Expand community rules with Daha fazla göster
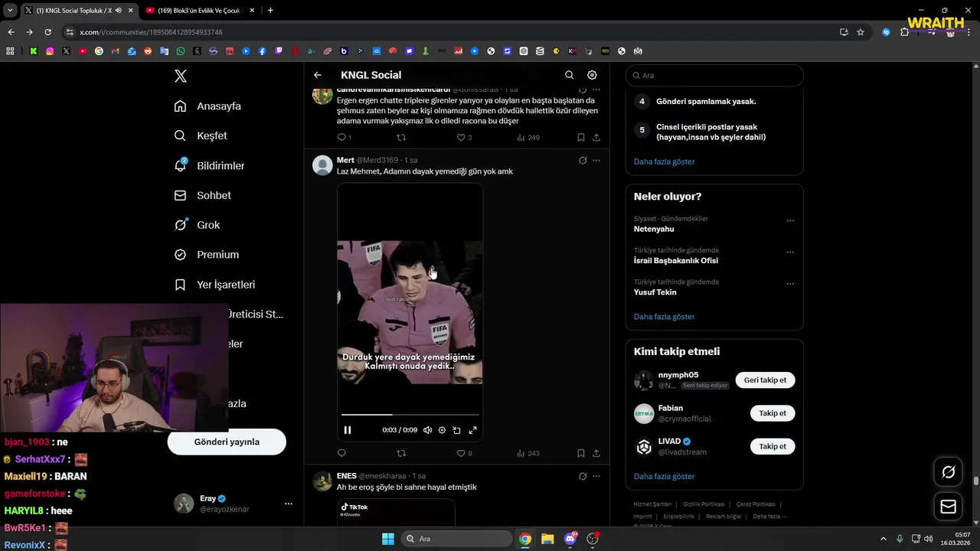This screenshot has height=551, width=980. [x=664, y=161]
